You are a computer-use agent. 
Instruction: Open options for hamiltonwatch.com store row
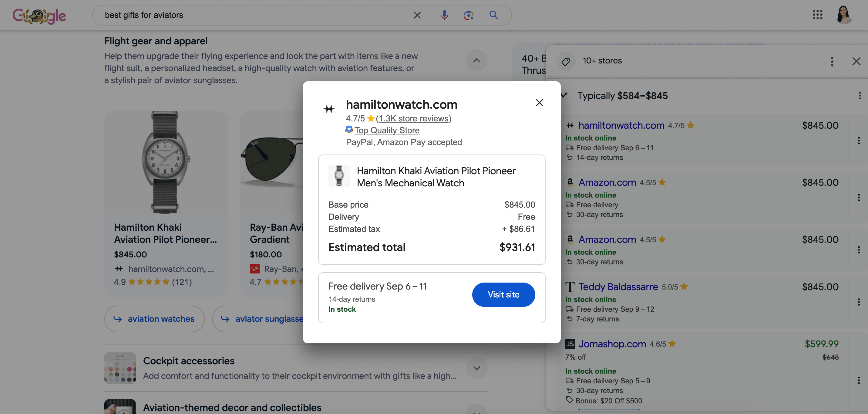pos(858,141)
